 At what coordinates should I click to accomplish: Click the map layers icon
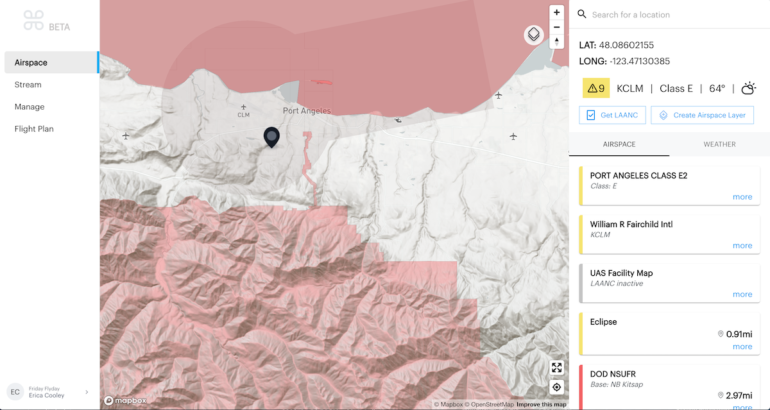pos(534,35)
